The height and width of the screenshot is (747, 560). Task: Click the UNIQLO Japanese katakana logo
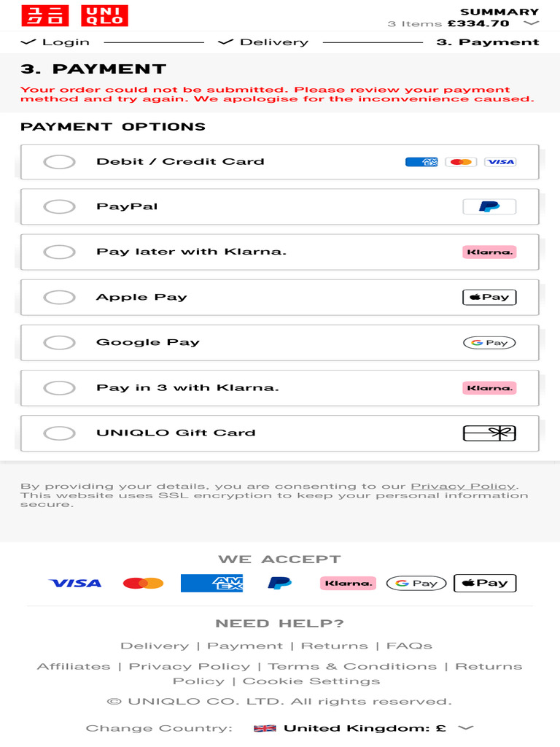tap(45, 15)
